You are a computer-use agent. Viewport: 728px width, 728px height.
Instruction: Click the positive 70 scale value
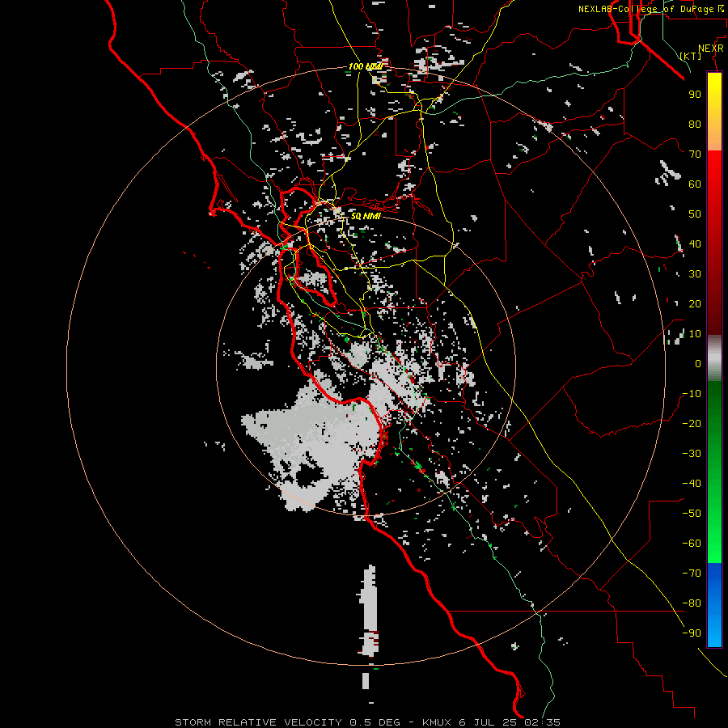(x=695, y=154)
